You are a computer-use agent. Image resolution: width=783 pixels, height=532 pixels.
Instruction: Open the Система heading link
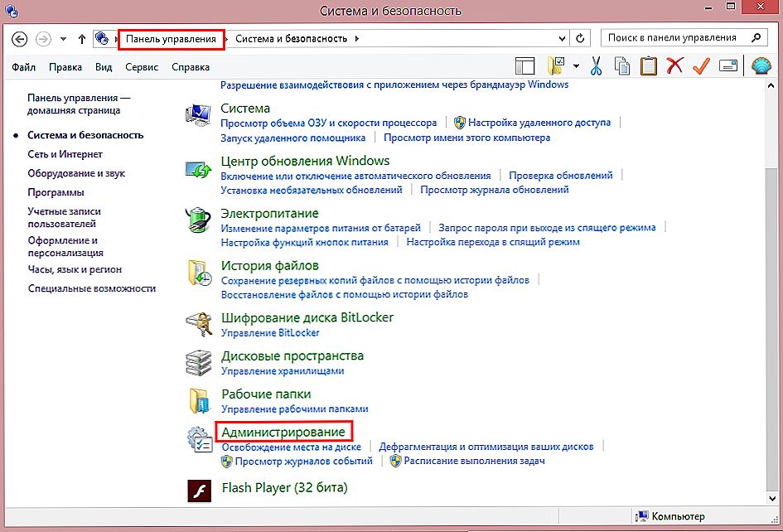pyautogui.click(x=245, y=109)
